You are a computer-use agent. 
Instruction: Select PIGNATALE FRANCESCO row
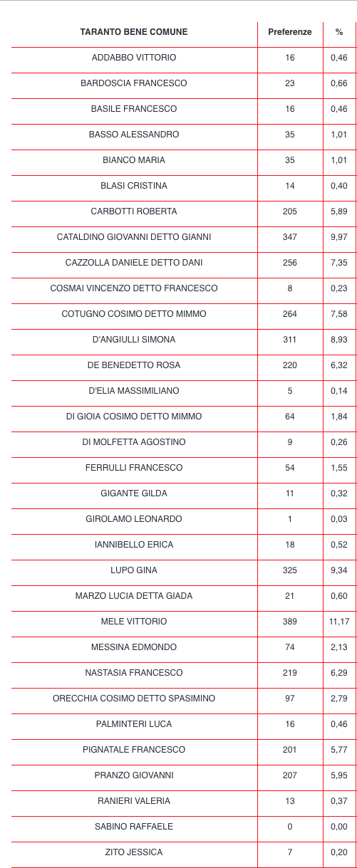click(x=184, y=750)
